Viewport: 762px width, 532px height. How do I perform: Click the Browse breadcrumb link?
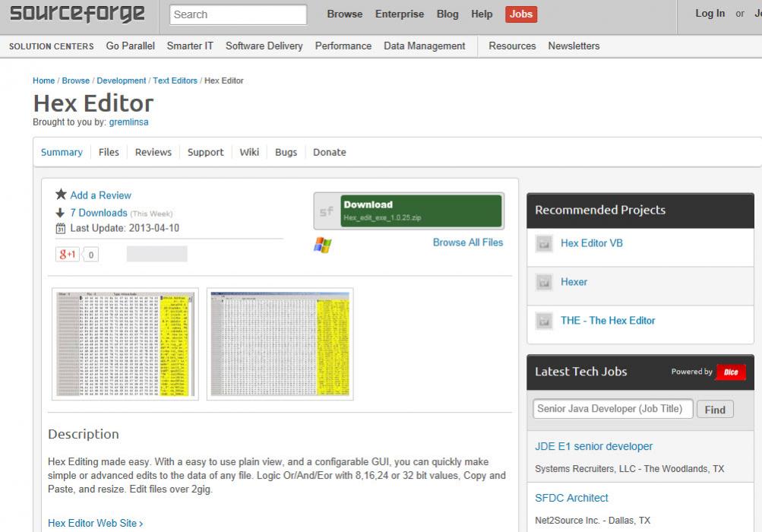point(76,81)
